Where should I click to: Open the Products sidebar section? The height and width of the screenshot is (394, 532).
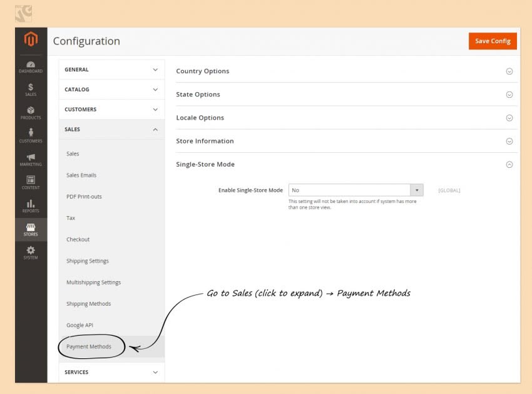click(x=30, y=113)
